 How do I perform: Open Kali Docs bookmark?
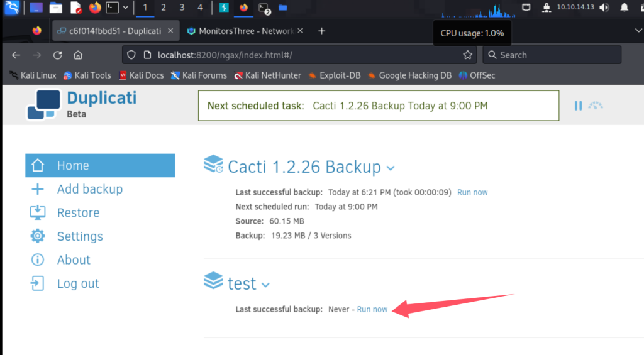[142, 75]
